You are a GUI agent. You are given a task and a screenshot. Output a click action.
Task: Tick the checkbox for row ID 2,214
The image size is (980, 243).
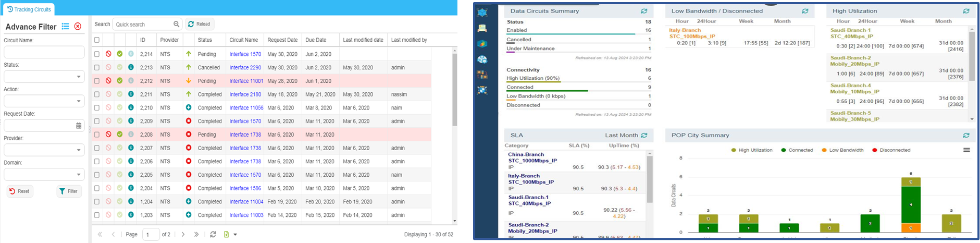tap(97, 54)
